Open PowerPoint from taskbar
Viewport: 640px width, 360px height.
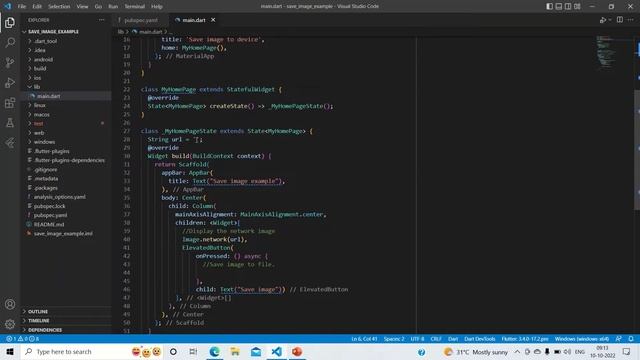coord(297,351)
